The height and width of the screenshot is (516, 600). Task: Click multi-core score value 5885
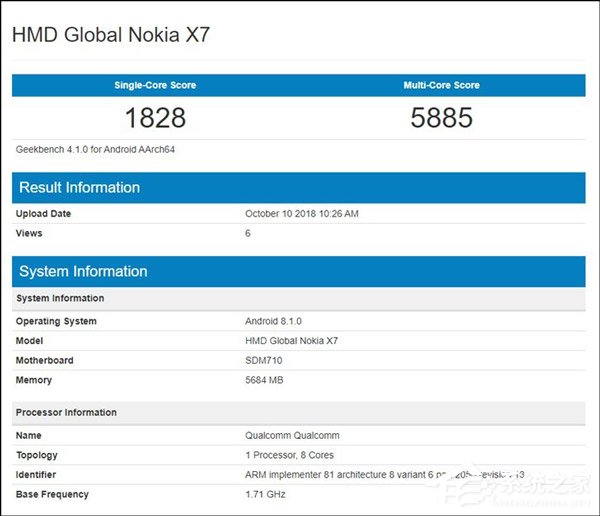click(x=442, y=118)
